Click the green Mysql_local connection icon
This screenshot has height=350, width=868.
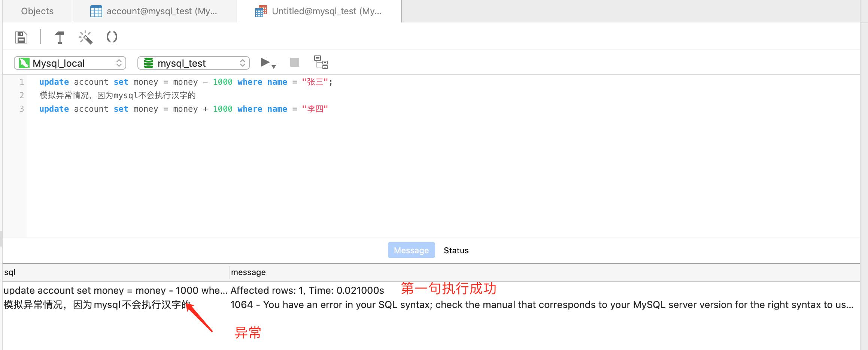tap(24, 63)
